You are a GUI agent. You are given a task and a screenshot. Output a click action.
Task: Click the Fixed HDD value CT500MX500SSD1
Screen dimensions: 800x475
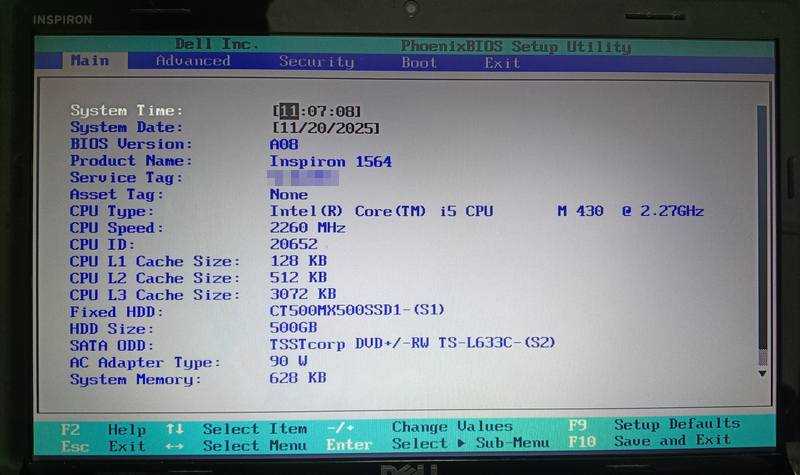(x=357, y=310)
